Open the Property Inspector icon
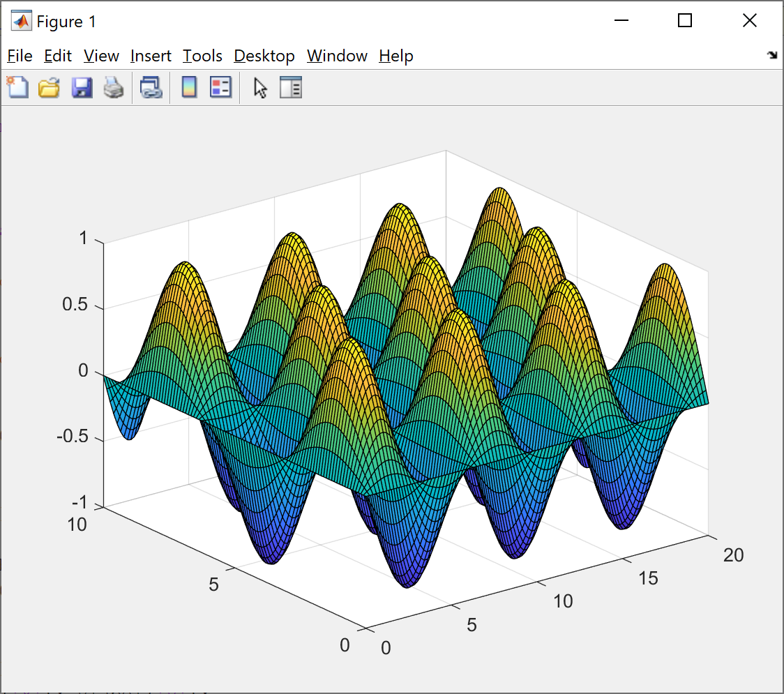The image size is (784, 694). point(291,88)
